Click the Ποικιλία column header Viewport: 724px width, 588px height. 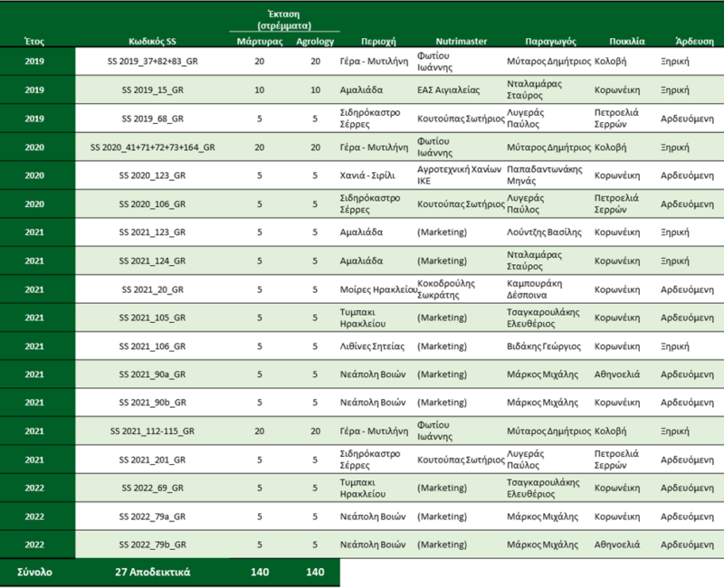pyautogui.click(x=622, y=42)
